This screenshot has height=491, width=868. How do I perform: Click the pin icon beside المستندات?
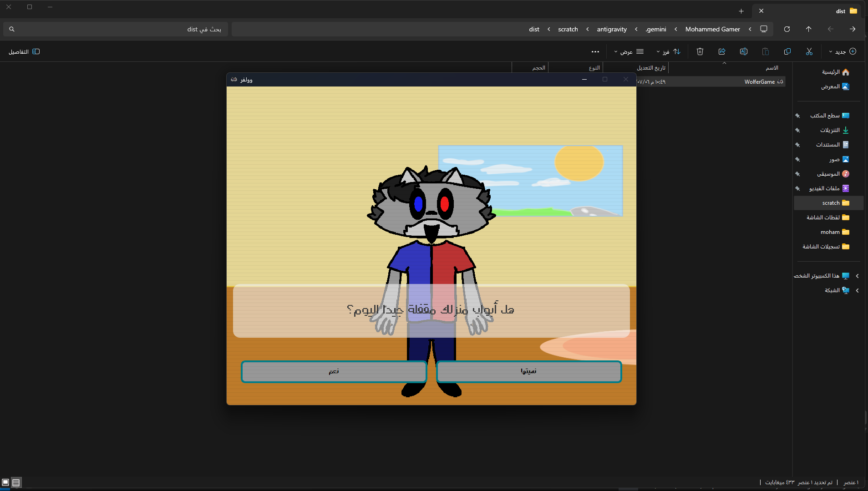pyautogui.click(x=797, y=145)
